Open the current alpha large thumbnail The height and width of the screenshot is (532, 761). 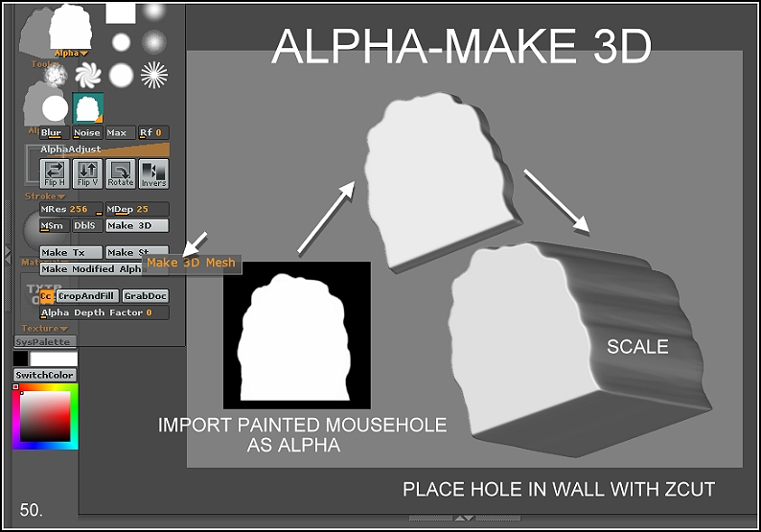[x=70, y=27]
